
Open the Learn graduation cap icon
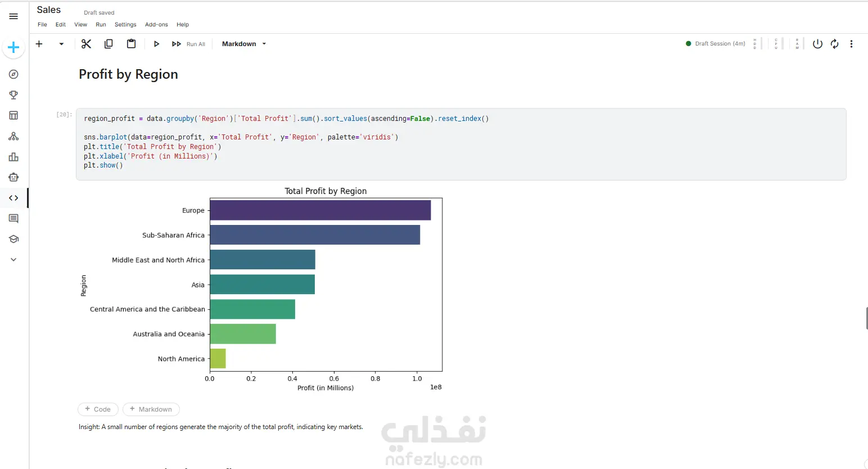pos(13,239)
